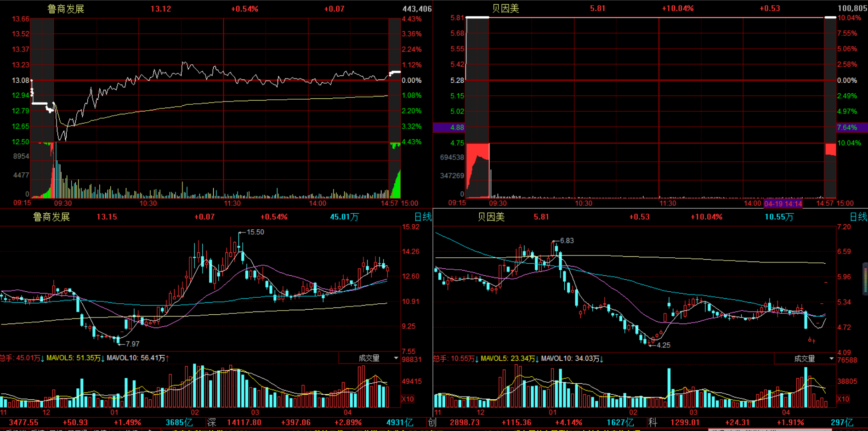868x431 pixels.
Task: Click the 深 index label in status bar
Action: [212, 422]
